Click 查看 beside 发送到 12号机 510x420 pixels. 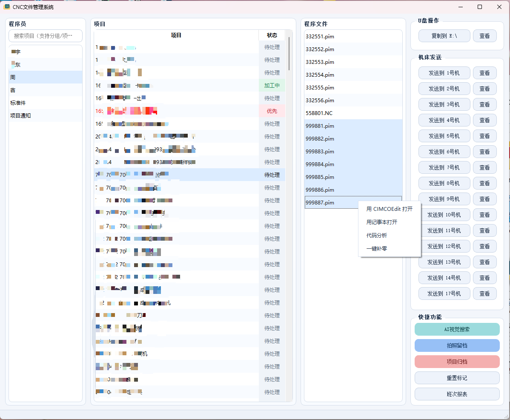484,246
